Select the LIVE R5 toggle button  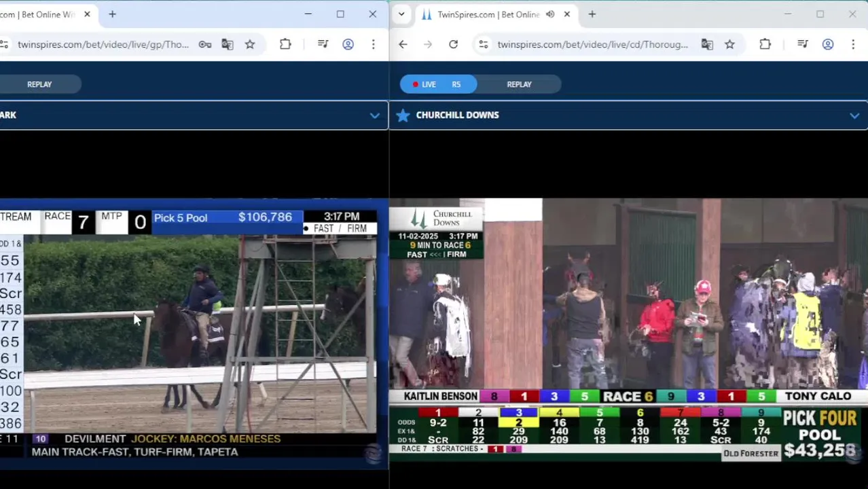(x=438, y=84)
